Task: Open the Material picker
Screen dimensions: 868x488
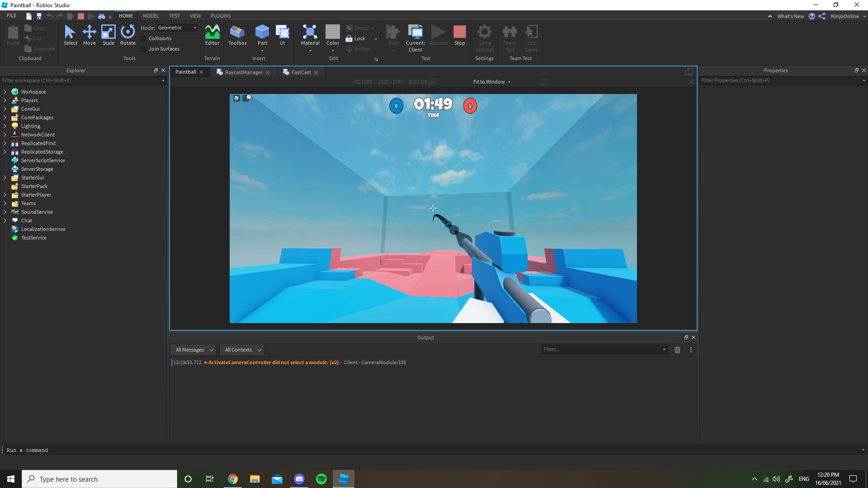Action: [x=310, y=35]
